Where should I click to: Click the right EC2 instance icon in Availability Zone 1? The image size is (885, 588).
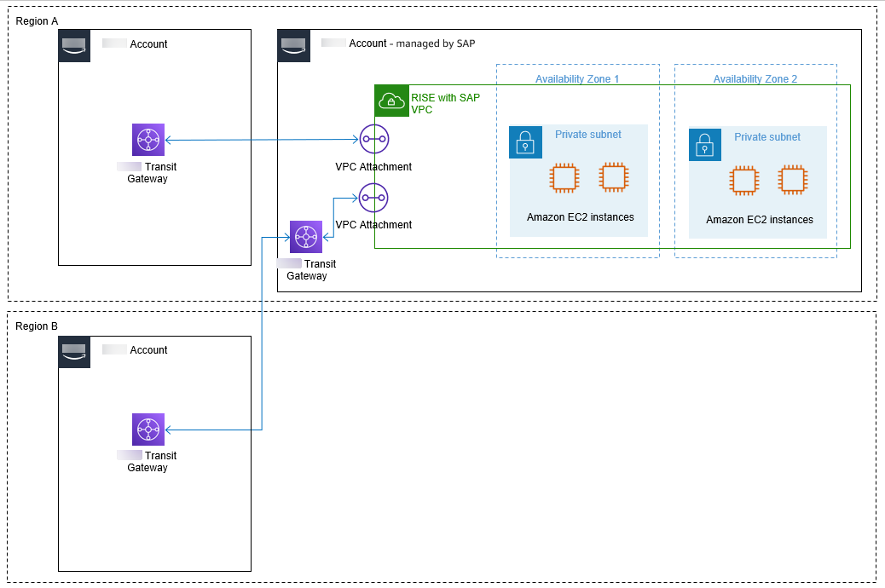(614, 177)
